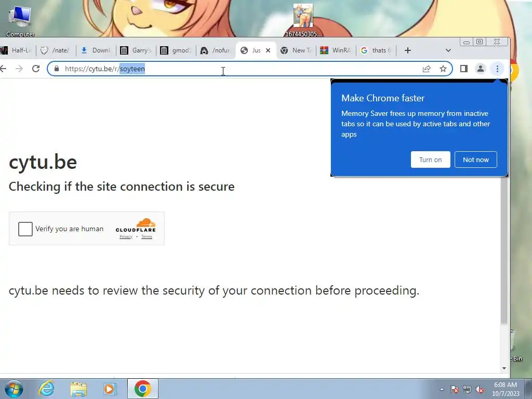Open the Windows Start menu
Viewport: 532px width, 399px height.
coord(14,389)
